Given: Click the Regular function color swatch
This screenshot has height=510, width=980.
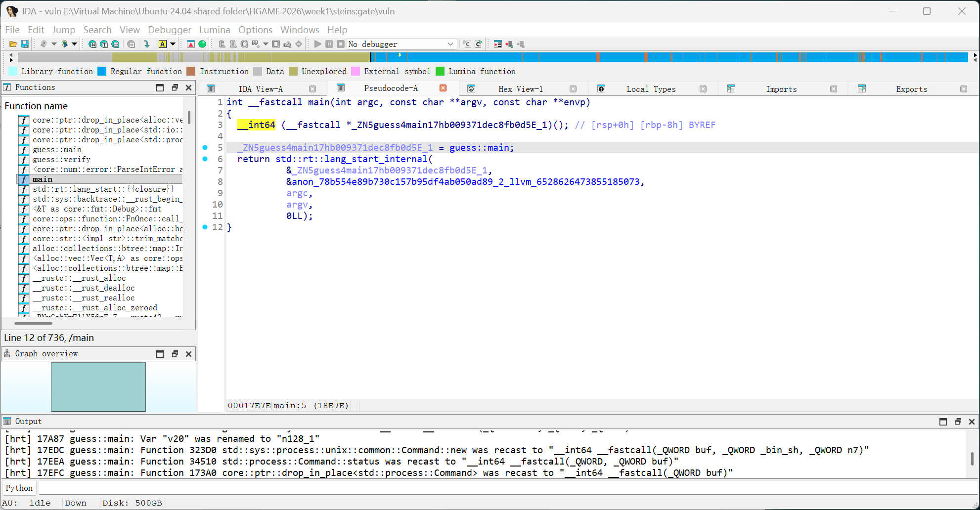Looking at the screenshot, I should coord(102,71).
